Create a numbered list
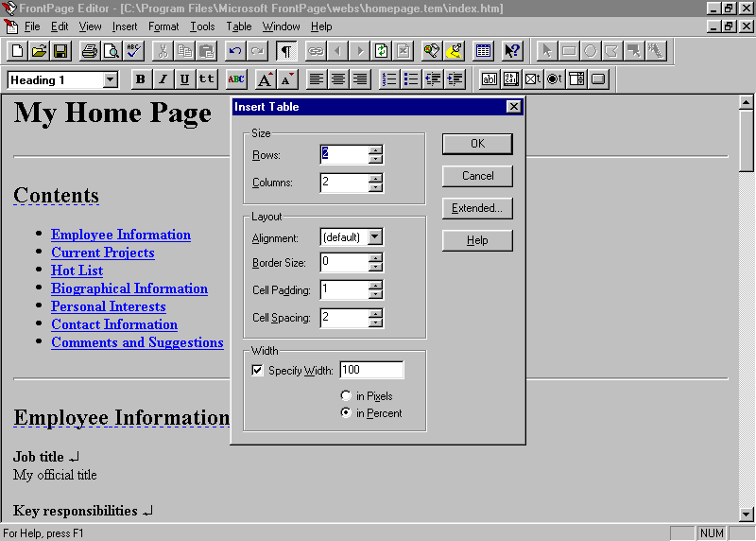 coord(388,79)
